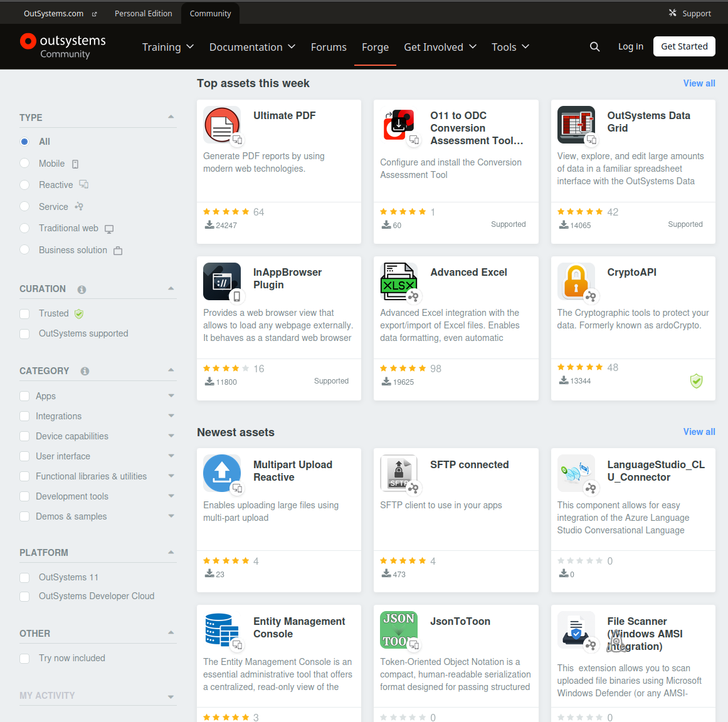Click the OutSystems Data Grid icon
Screen dimensions: 728x722
[x=576, y=125]
